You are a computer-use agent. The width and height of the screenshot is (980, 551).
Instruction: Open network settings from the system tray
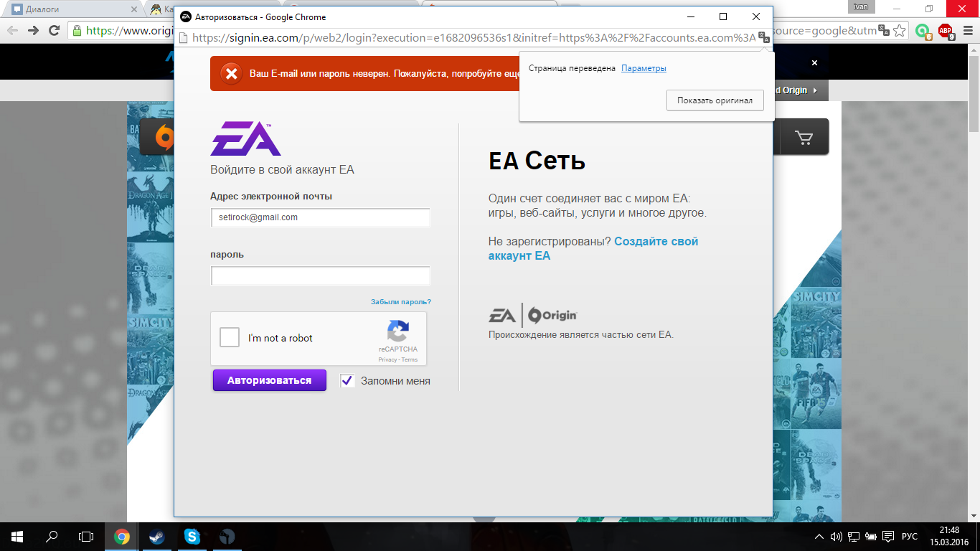(x=854, y=537)
